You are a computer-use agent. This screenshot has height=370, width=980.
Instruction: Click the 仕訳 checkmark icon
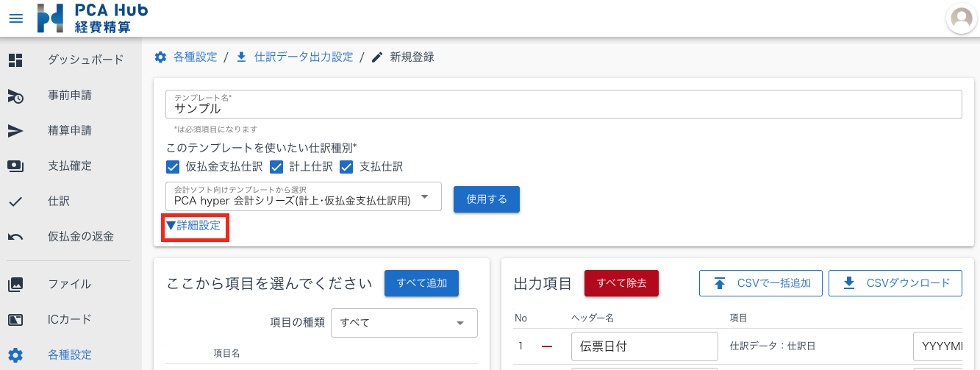coord(15,202)
